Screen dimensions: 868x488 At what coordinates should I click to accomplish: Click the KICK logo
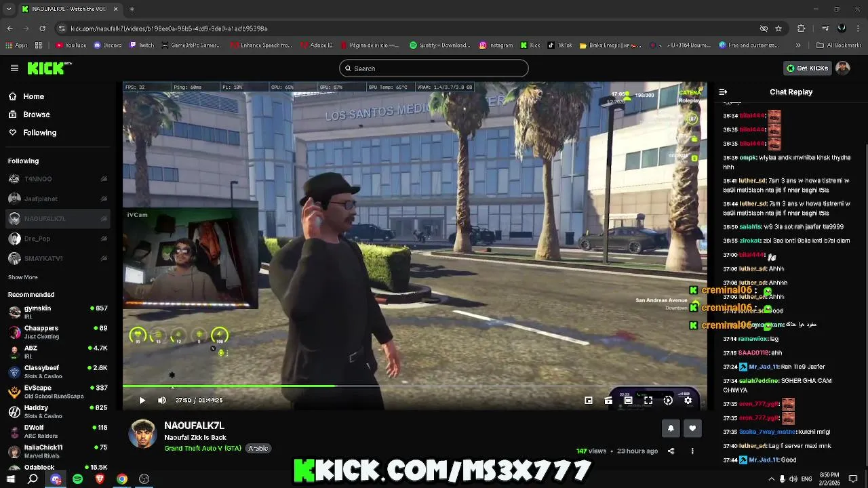coord(49,68)
